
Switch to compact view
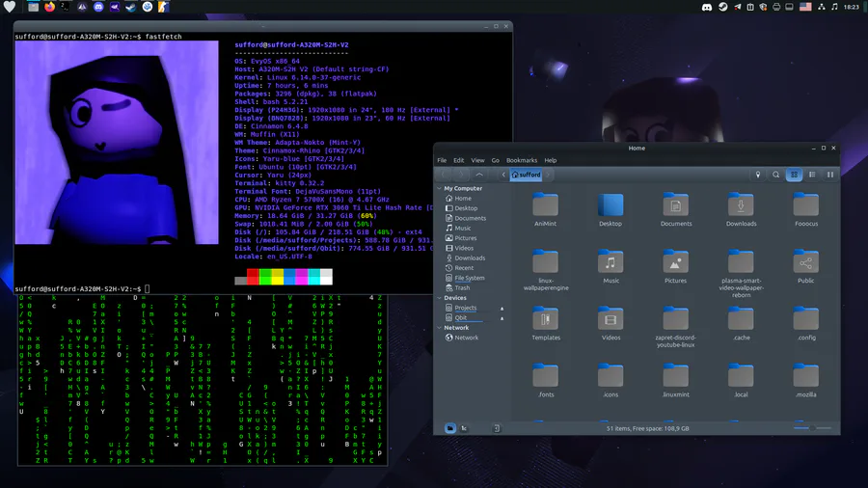tap(830, 175)
